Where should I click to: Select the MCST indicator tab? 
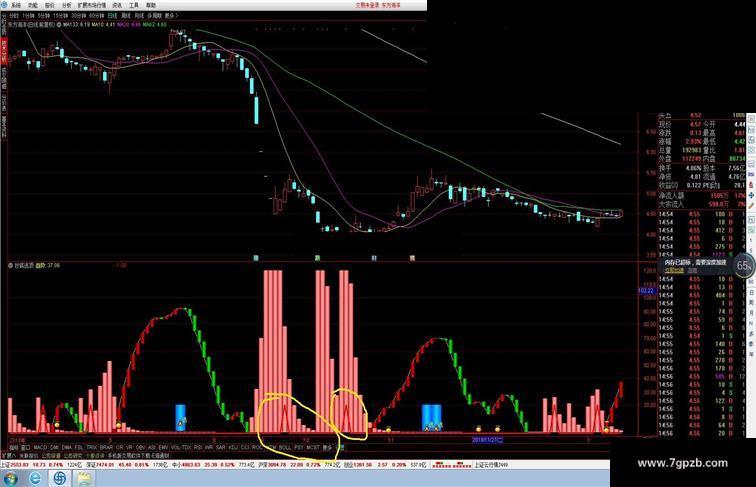point(313,448)
